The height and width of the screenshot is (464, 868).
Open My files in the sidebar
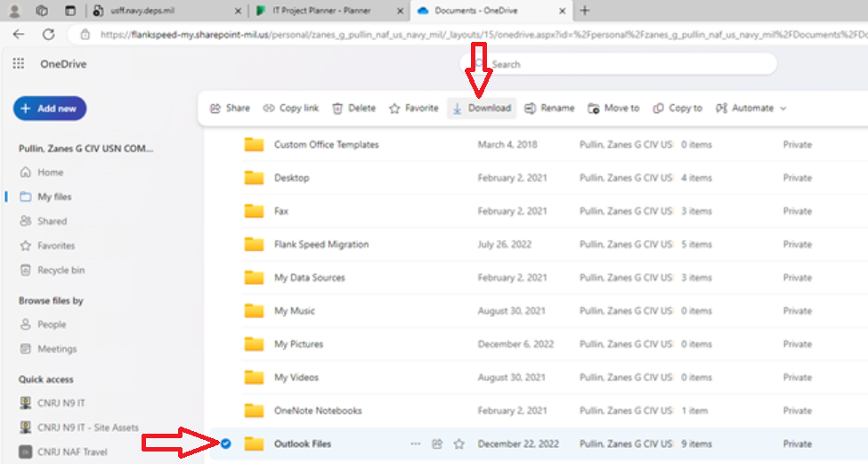tap(45, 197)
